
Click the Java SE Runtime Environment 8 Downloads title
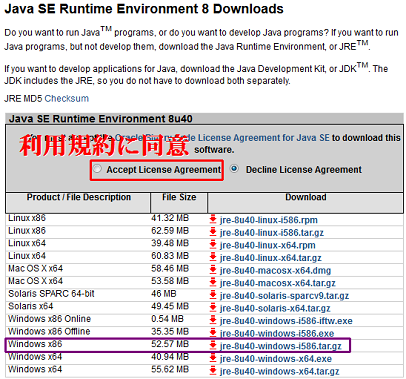click(144, 9)
